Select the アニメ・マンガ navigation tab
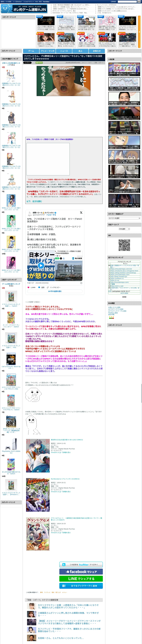 (48, 51)
